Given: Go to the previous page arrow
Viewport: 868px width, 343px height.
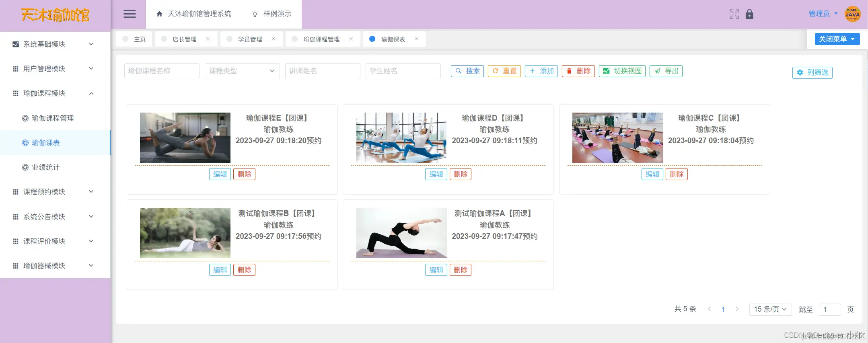Looking at the screenshot, I should 710,309.
